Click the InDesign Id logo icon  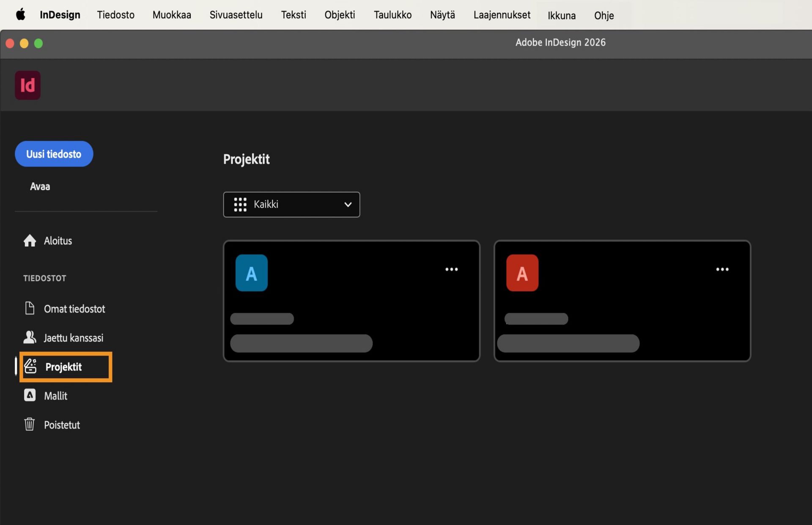point(27,85)
